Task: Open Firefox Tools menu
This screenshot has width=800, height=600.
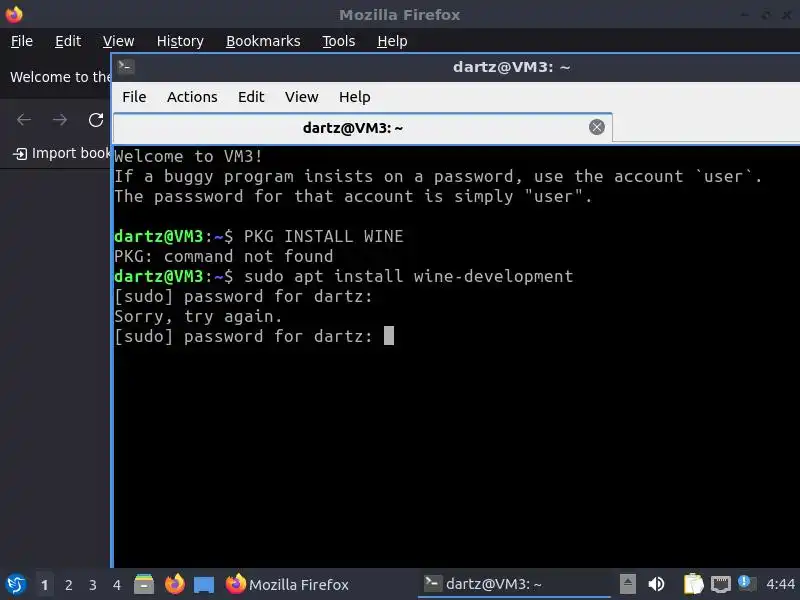Action: 339,41
